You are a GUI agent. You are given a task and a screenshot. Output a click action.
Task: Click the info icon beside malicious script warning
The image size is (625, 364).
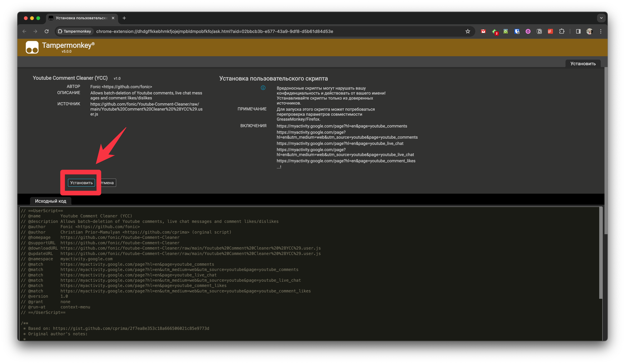tap(263, 88)
